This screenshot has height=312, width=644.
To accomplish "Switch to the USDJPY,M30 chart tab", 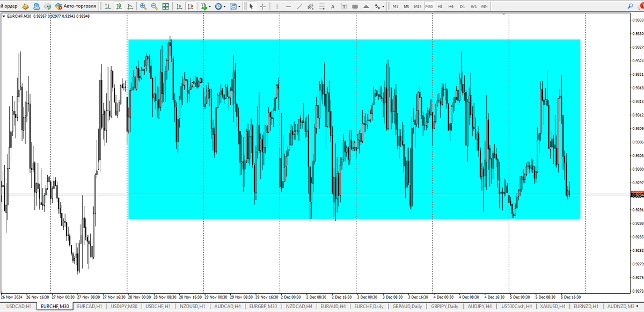I will tap(124, 306).
